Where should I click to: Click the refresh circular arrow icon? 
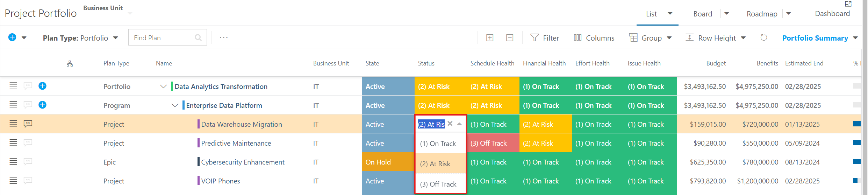point(764,37)
